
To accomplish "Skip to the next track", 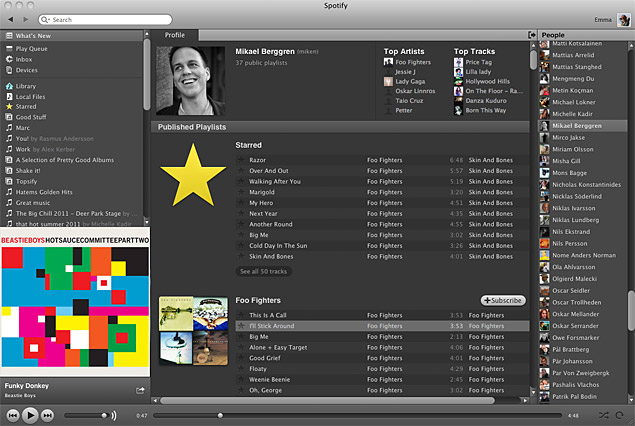I will coord(47,414).
